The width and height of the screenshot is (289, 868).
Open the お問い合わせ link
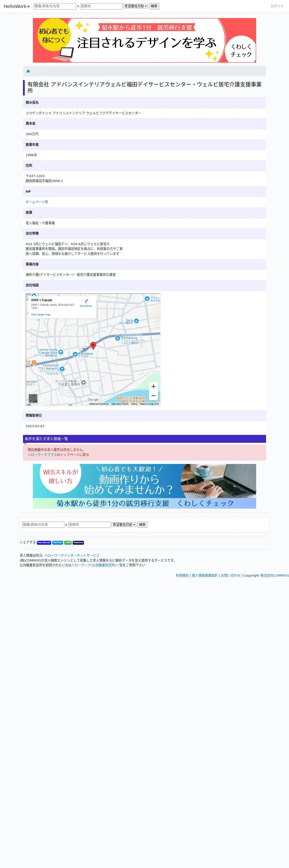230,576
